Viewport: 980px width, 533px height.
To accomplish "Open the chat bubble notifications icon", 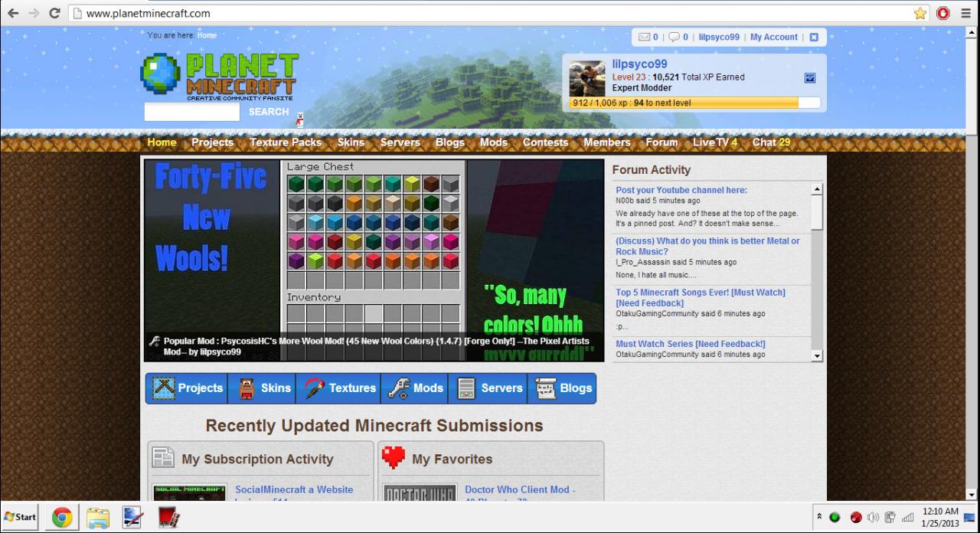I will [x=674, y=37].
